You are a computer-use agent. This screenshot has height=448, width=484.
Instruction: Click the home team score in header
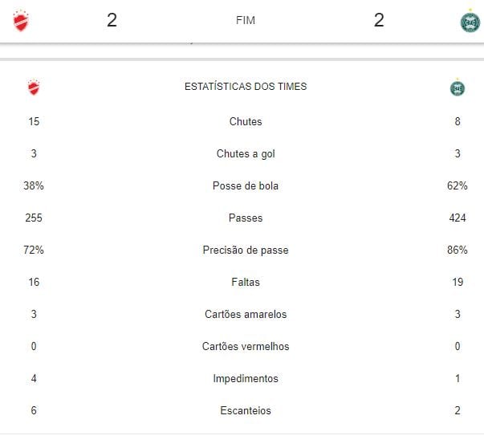point(112,21)
